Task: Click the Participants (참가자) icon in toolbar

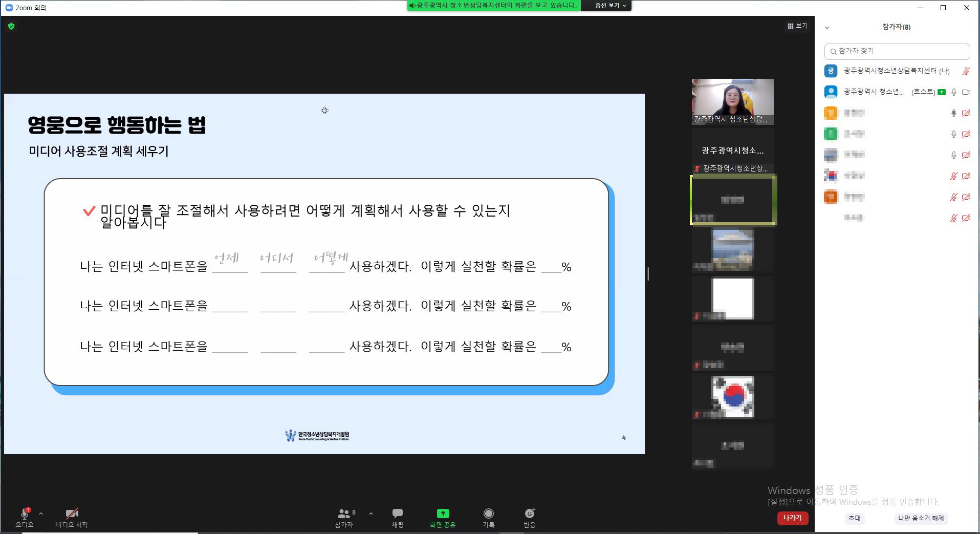Action: [x=344, y=514]
